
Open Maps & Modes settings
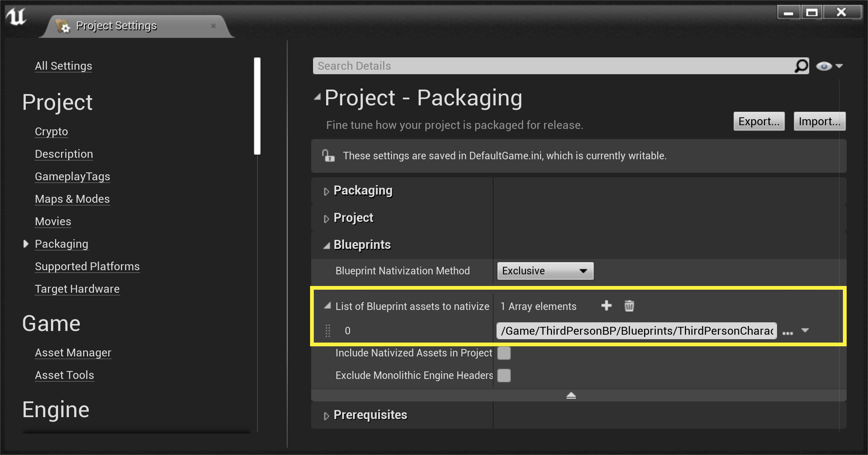tap(72, 199)
